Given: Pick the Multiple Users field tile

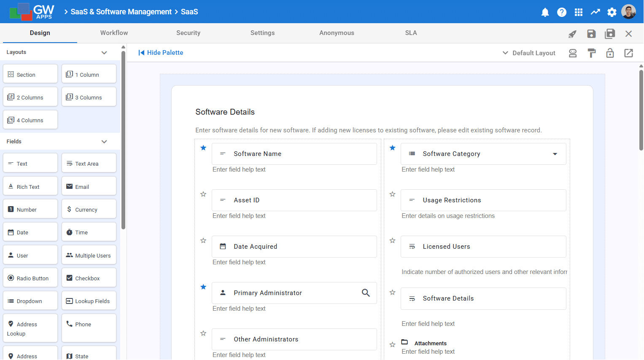Looking at the screenshot, I should 89,255.
